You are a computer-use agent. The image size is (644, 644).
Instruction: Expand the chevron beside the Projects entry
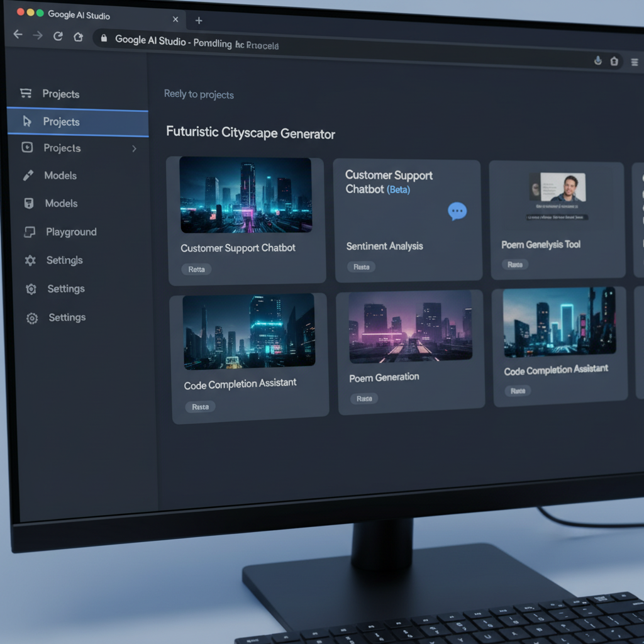(134, 148)
